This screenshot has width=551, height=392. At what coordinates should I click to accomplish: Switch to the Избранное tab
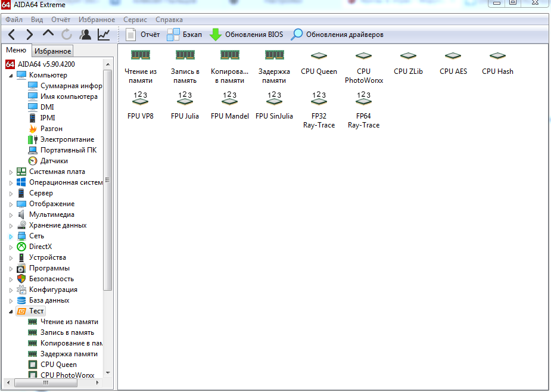coord(52,51)
